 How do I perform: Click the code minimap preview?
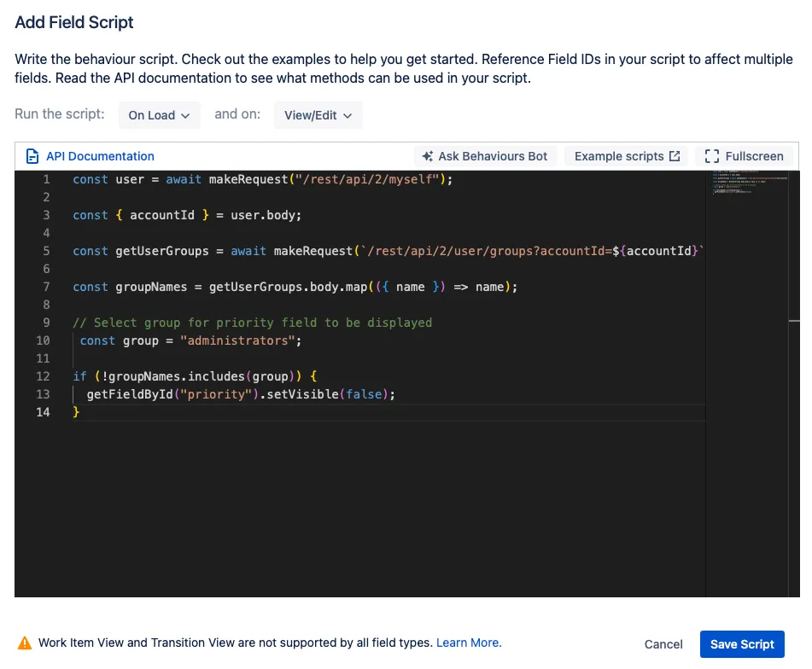750,182
